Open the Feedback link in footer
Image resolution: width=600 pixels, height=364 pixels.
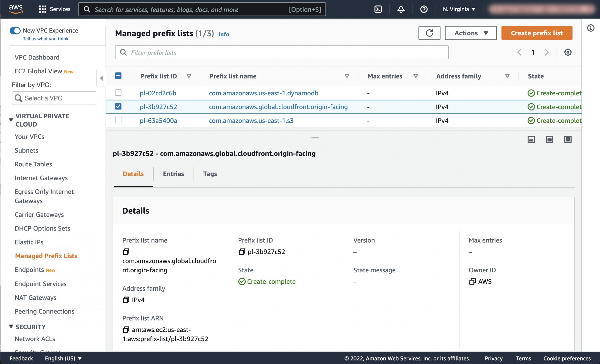point(21,358)
